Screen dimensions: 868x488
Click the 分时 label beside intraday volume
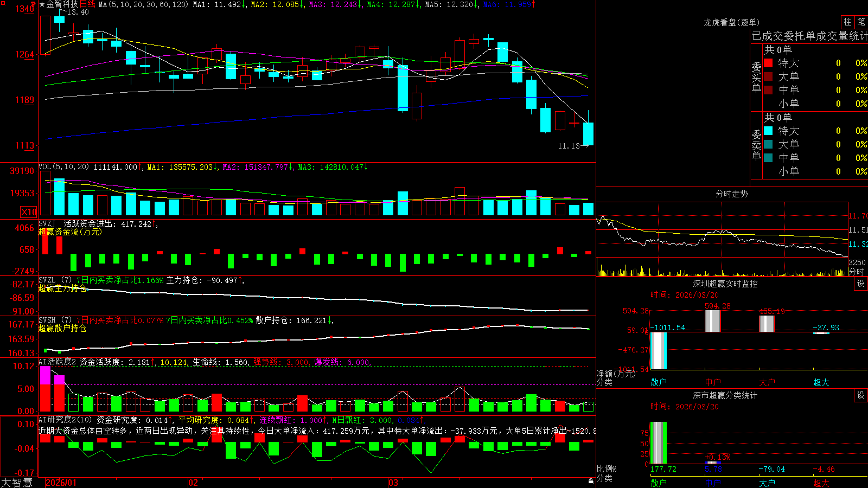[857, 271]
